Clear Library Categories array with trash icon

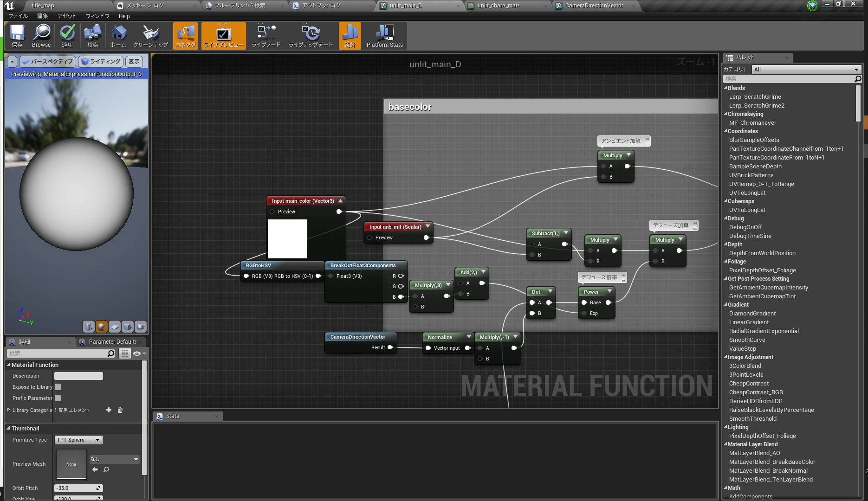pos(120,410)
